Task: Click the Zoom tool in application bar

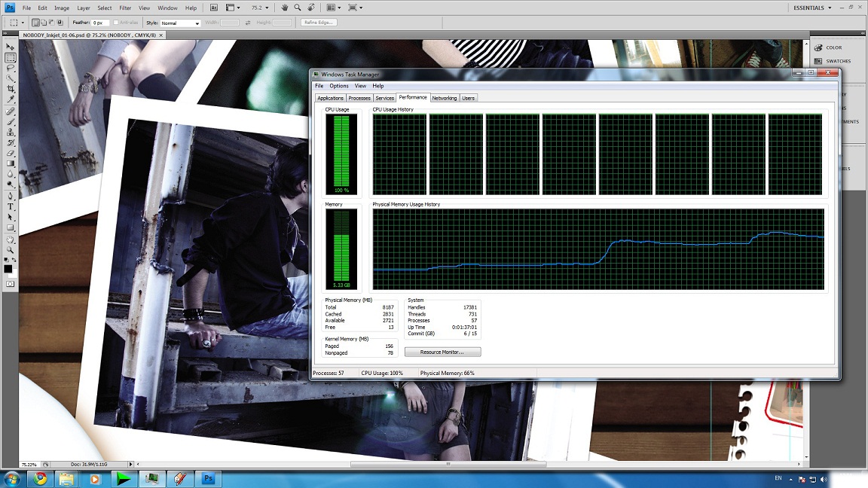Action: (298, 8)
